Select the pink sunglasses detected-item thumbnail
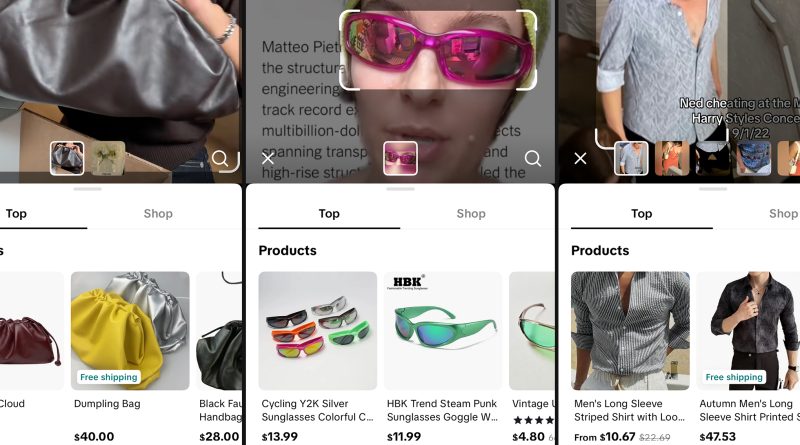Viewport: 800px width, 445px height. tap(400, 158)
